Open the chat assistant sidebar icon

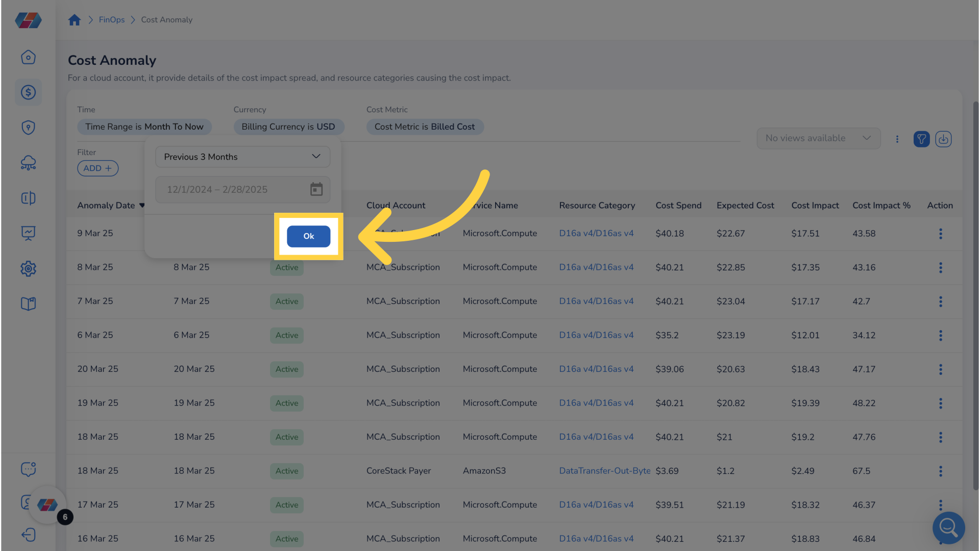[x=28, y=469]
